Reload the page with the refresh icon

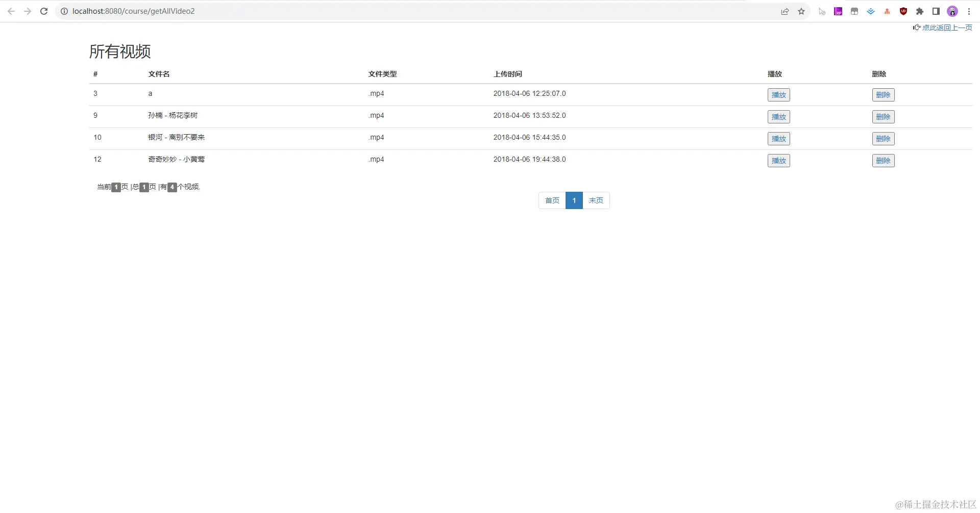(x=44, y=11)
